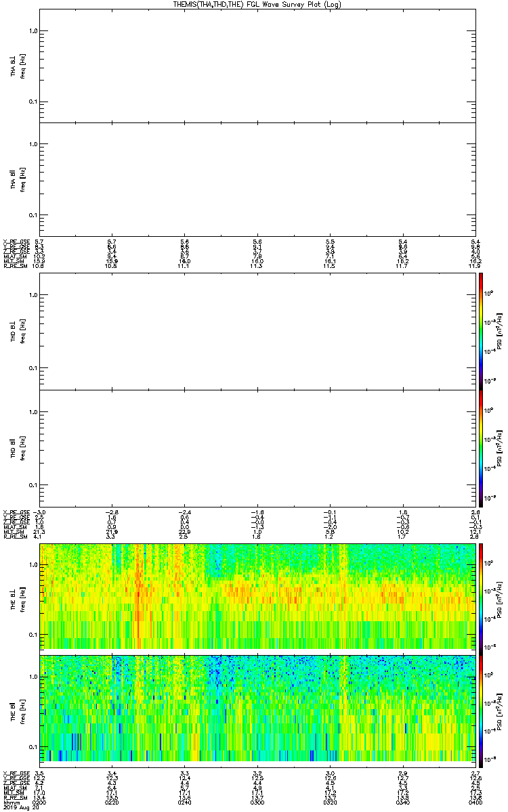Viewport: 508px width, 812px height.
Task: Click the PSD color bar beside THD BL panel
Action: tap(482, 331)
